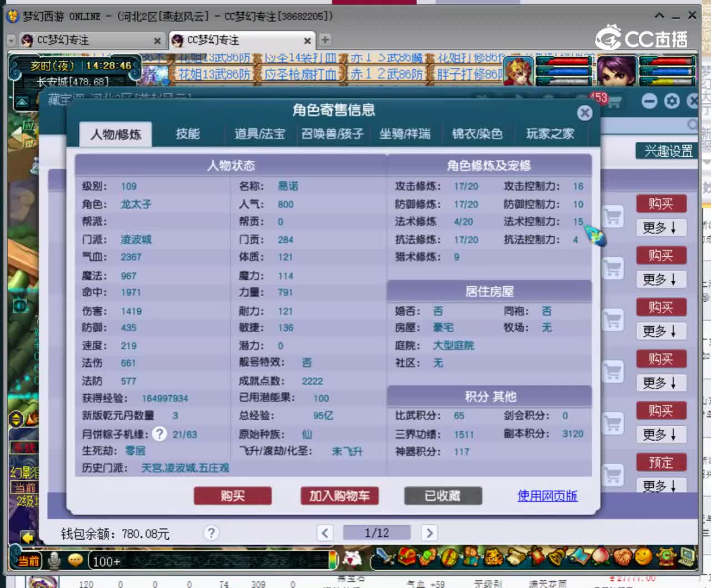
Task: Click the tiger pet icon in toolbar
Action: pos(493,557)
